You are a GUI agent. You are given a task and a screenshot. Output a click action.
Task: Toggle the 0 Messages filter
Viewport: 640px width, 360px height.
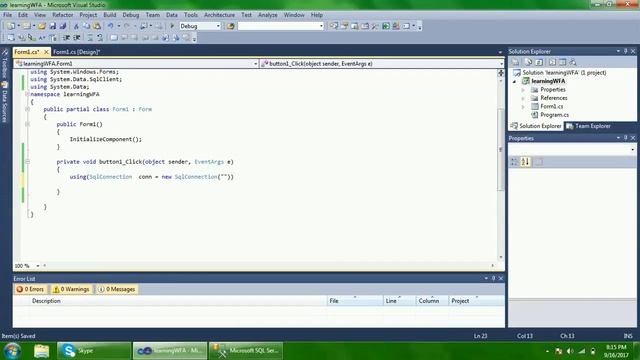point(117,289)
